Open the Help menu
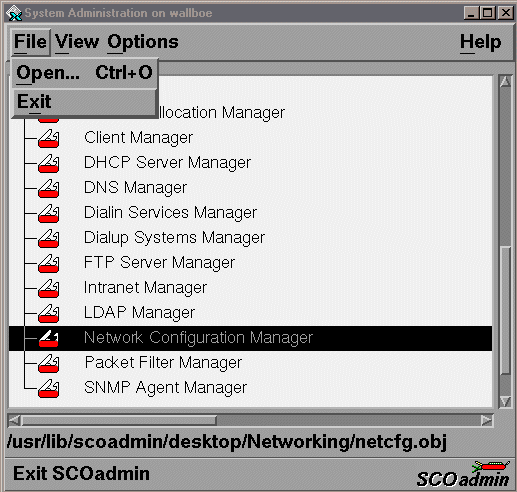The width and height of the screenshot is (517, 492). coord(480,42)
